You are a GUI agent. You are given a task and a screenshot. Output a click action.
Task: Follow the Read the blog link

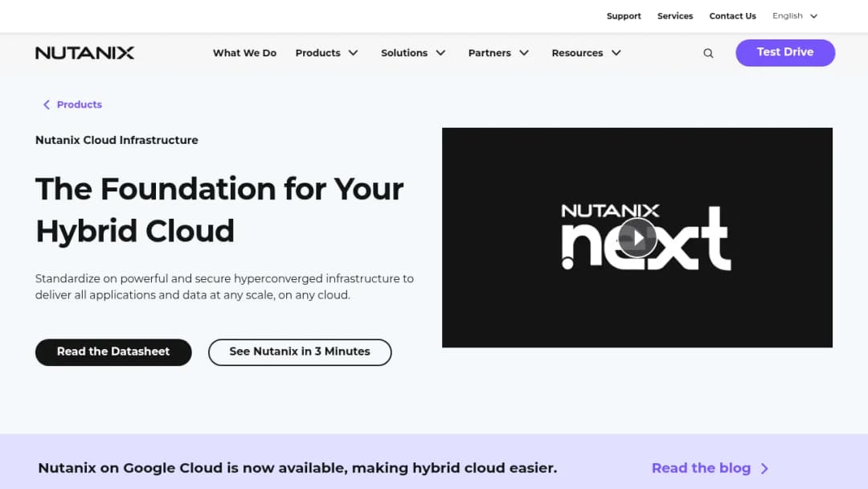coord(701,469)
